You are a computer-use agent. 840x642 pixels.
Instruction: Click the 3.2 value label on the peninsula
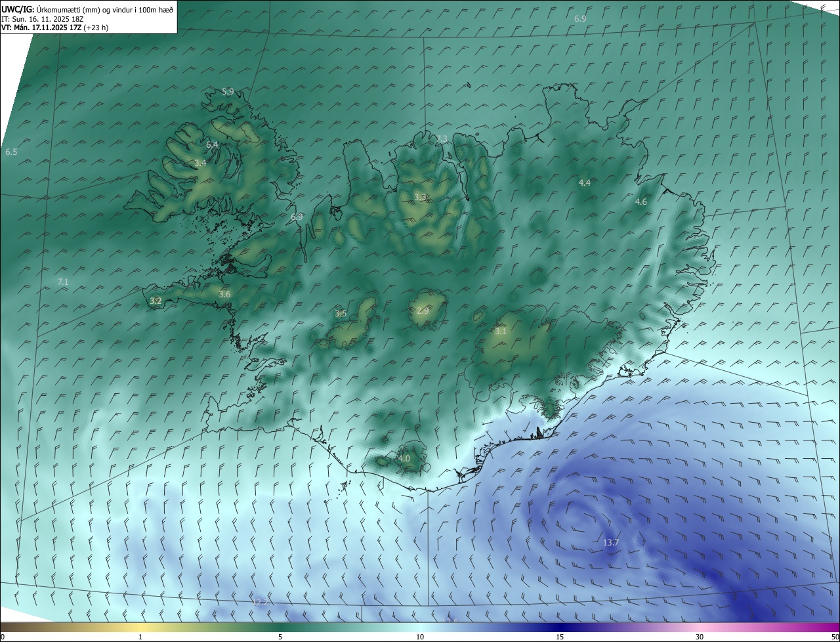(156, 301)
